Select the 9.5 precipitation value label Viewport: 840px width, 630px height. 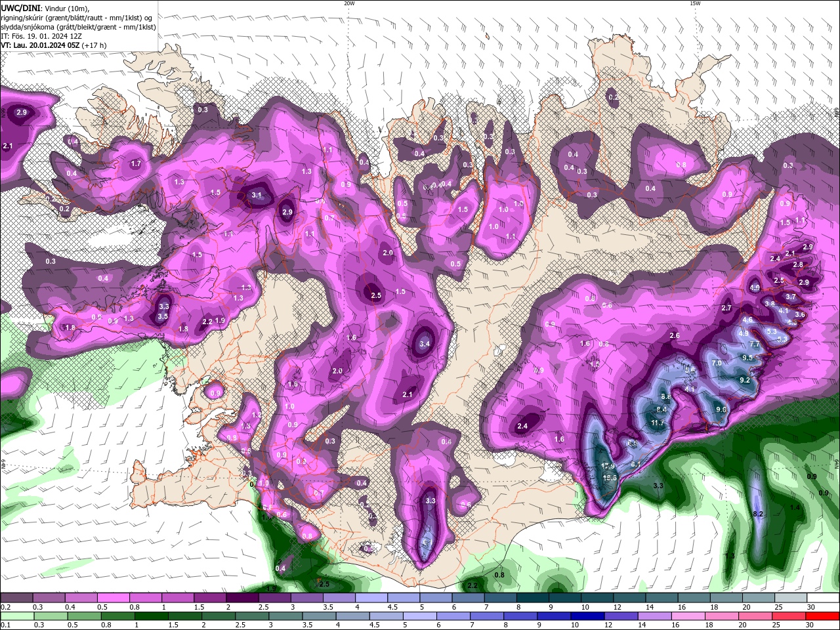[747, 358]
